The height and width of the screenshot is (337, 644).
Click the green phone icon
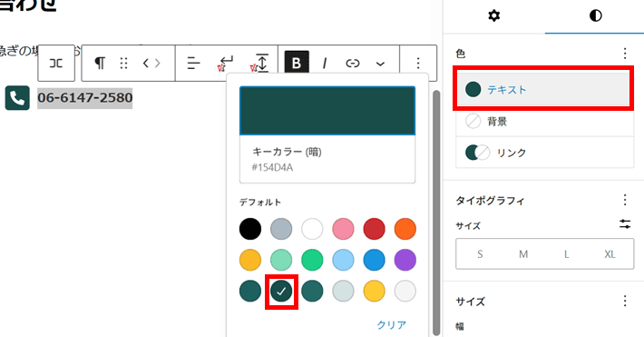pyautogui.click(x=17, y=98)
